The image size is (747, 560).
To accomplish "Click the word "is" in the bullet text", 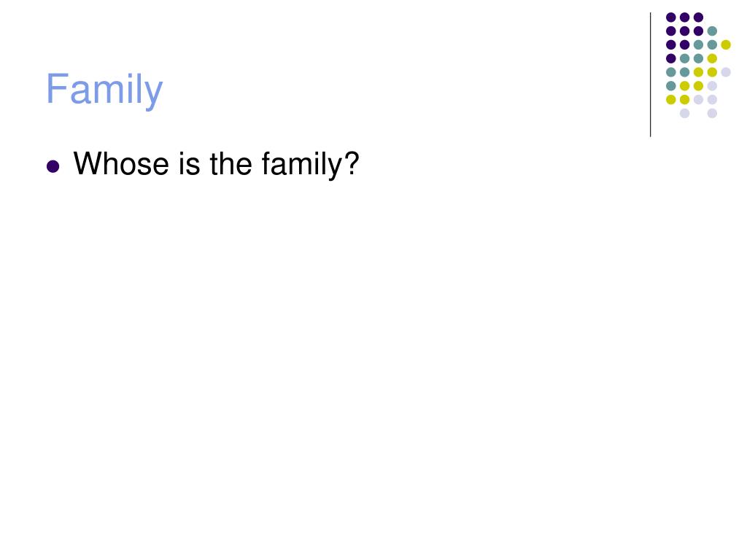I will pos(189,163).
